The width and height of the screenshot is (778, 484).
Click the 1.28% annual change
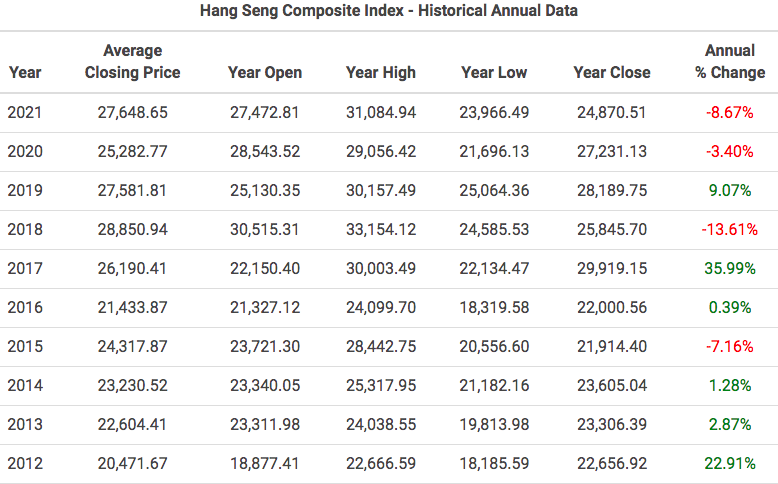click(730, 385)
